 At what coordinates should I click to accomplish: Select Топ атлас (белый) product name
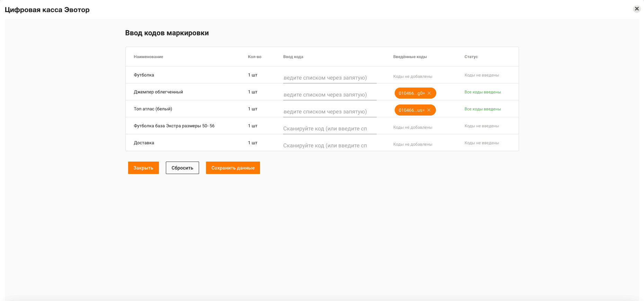tap(153, 109)
